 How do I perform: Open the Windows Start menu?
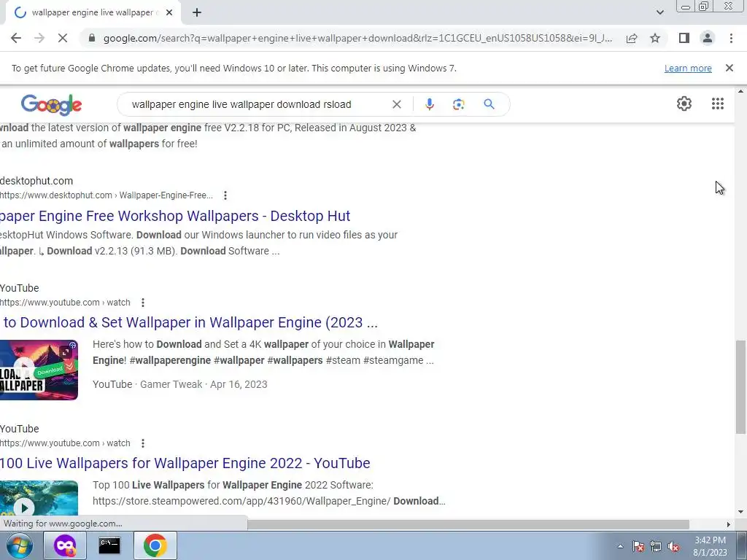click(19, 545)
